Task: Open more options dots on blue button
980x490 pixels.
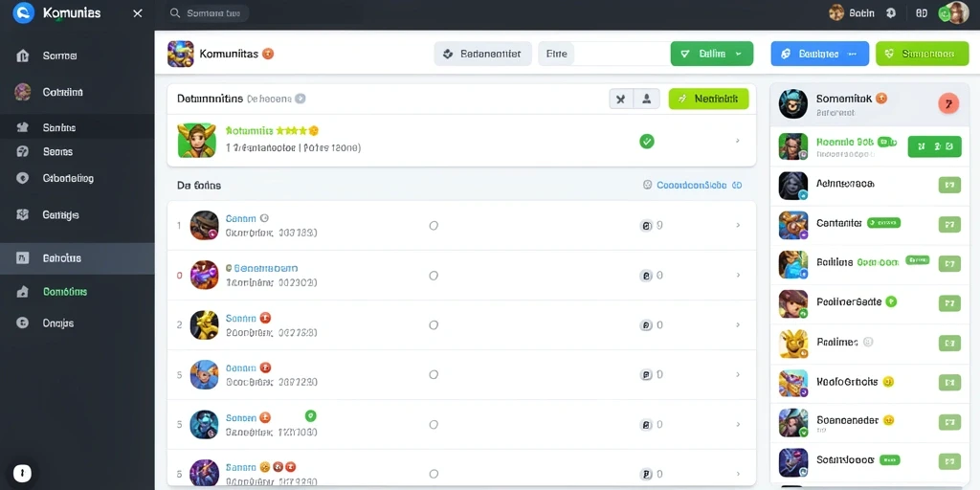Action: coord(852,55)
